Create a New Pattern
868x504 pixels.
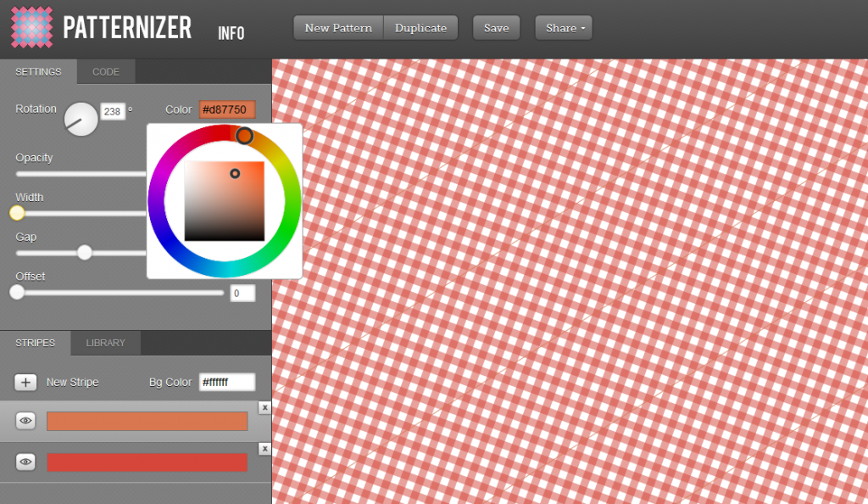coord(337,27)
